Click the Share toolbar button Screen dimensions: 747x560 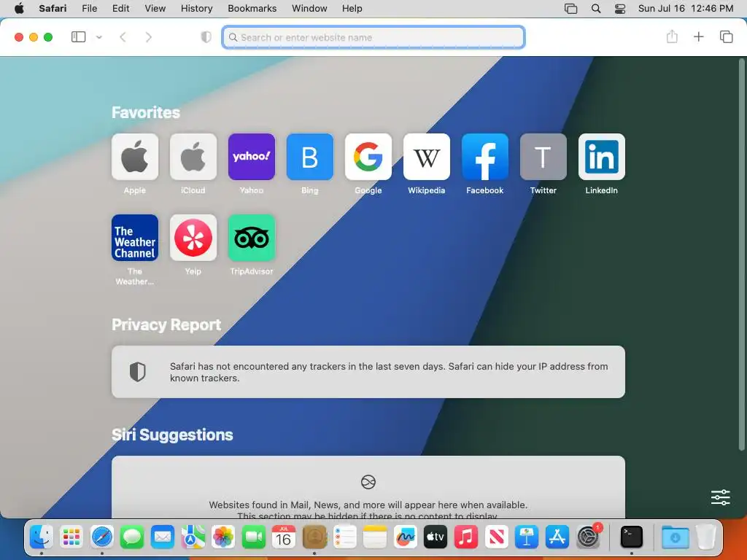click(x=672, y=36)
